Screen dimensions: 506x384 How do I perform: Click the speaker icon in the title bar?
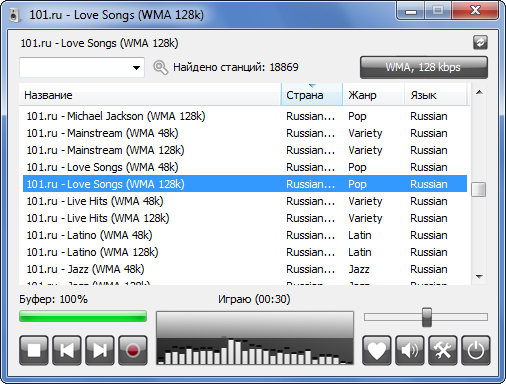(15, 15)
